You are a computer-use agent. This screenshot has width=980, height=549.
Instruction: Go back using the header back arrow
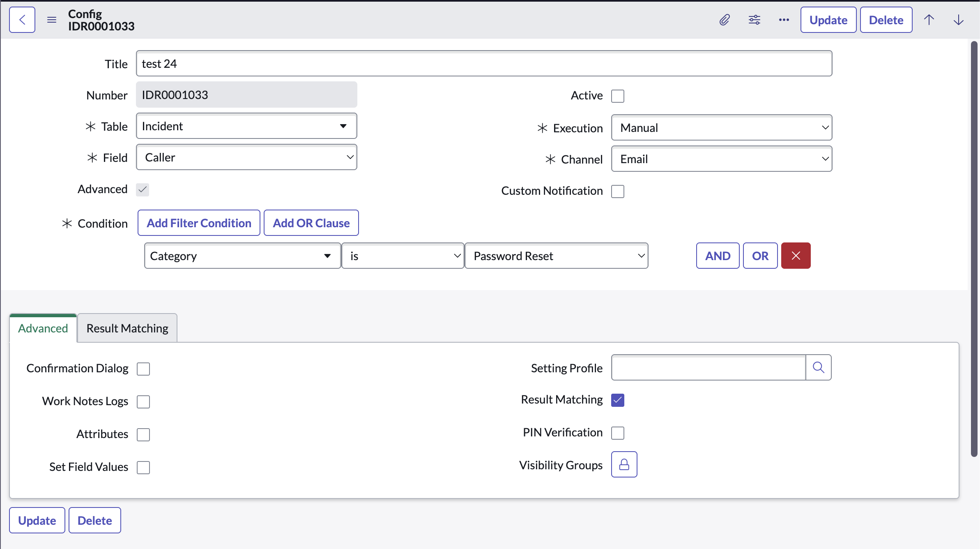(x=22, y=20)
